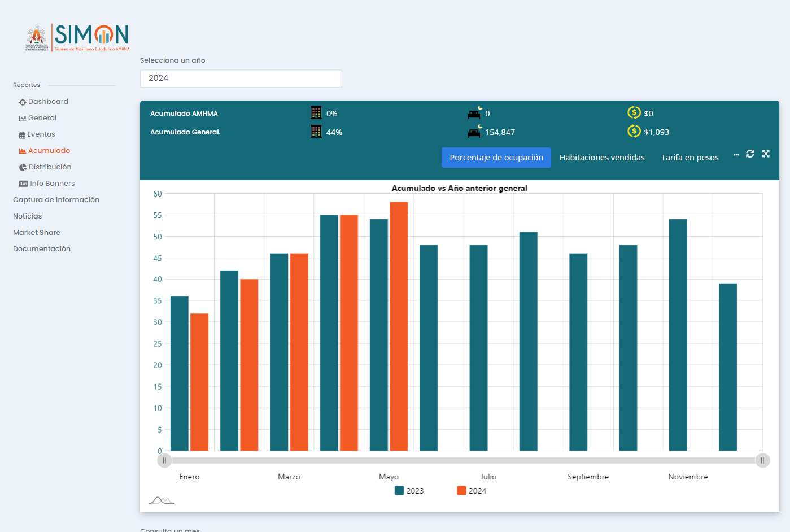Click the curve smoothing icon below chart
The height and width of the screenshot is (532, 790).
[162, 500]
